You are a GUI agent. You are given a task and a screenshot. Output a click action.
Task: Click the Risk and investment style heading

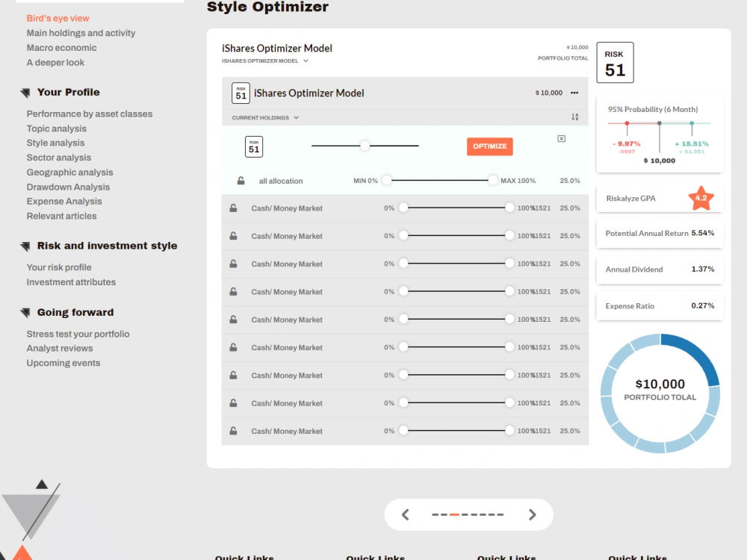[107, 246]
